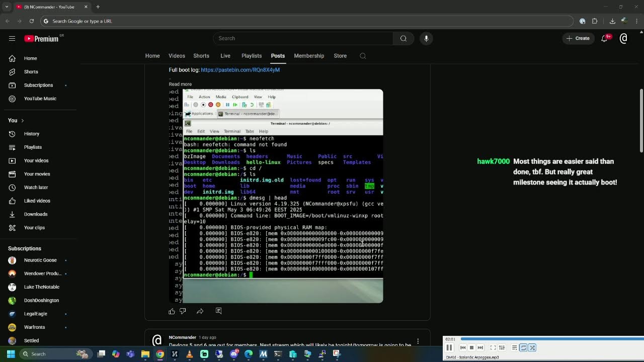Open the post comments icon
Viewport: 644px width, 362px height.
tap(218, 311)
